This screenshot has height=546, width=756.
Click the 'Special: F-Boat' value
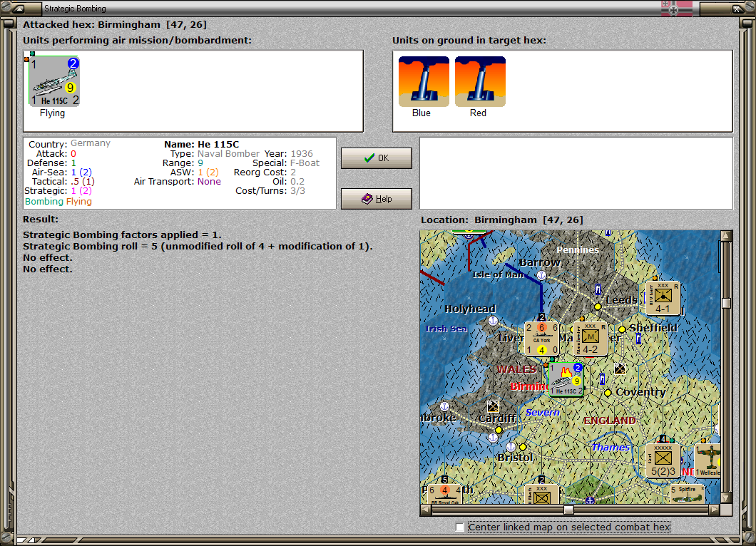[305, 163]
